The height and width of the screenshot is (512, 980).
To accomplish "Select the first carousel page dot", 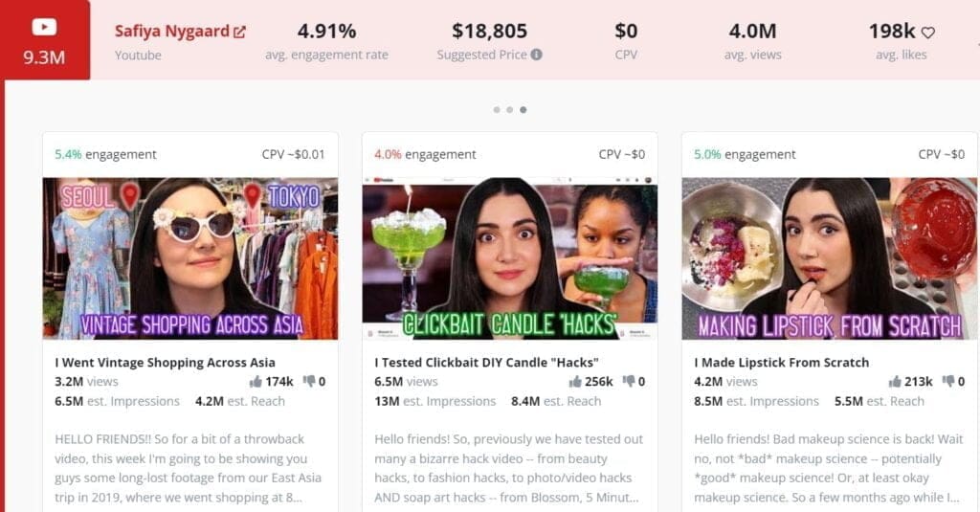I will (497, 109).
